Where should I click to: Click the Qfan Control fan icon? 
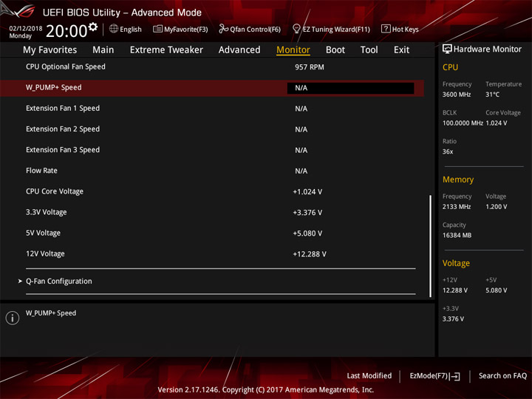coord(223,29)
